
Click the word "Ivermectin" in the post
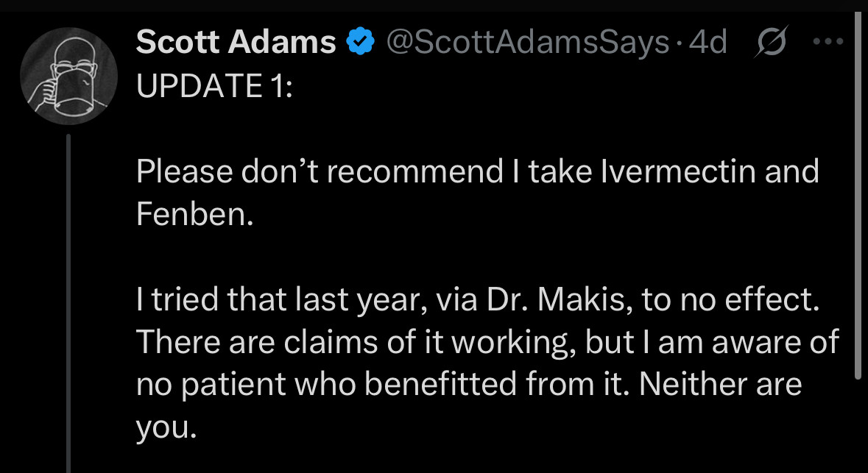[677, 171]
